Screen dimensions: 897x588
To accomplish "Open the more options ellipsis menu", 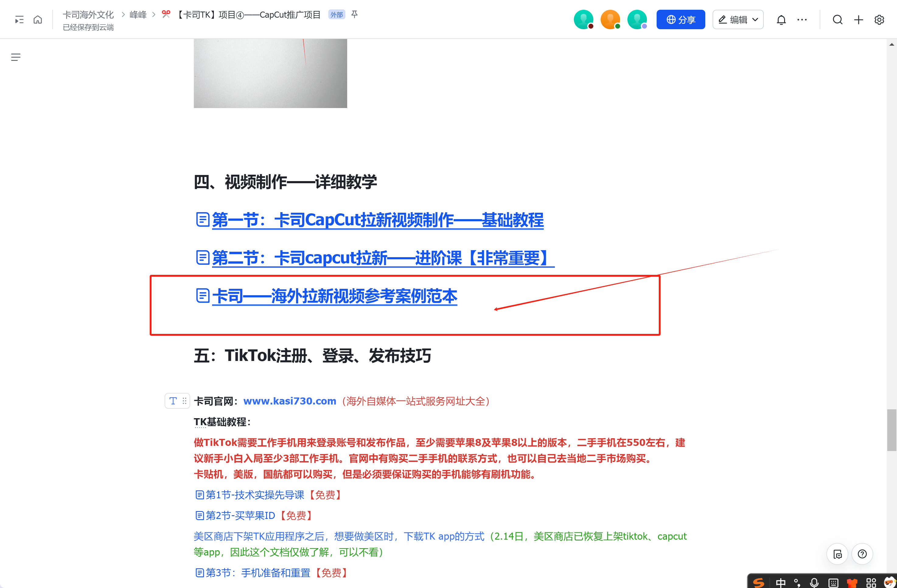I will [x=802, y=19].
